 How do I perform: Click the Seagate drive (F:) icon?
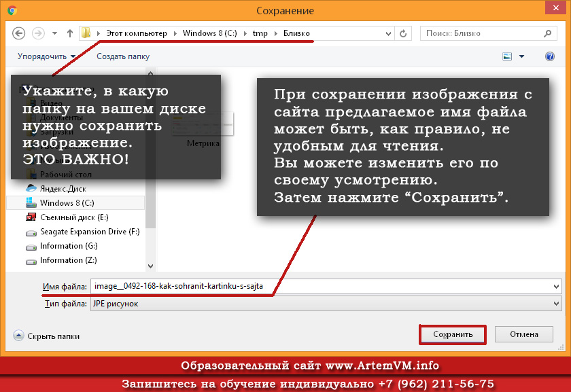click(31, 233)
